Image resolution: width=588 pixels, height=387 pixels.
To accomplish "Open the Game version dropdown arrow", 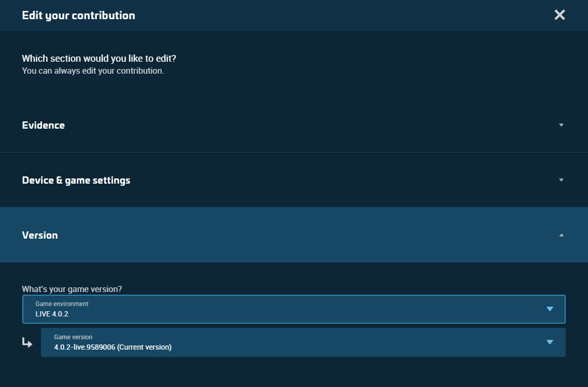I will [550, 342].
